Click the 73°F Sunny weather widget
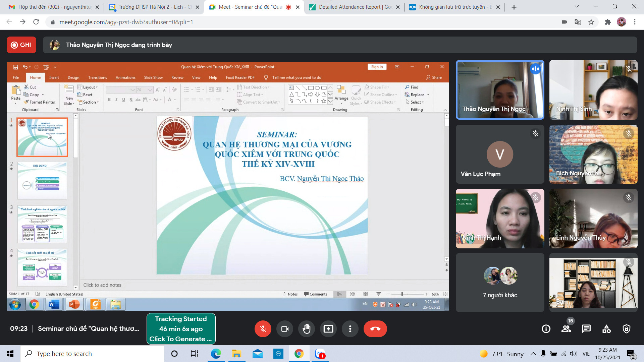Screen dimensions: 644x362 click(502, 354)
